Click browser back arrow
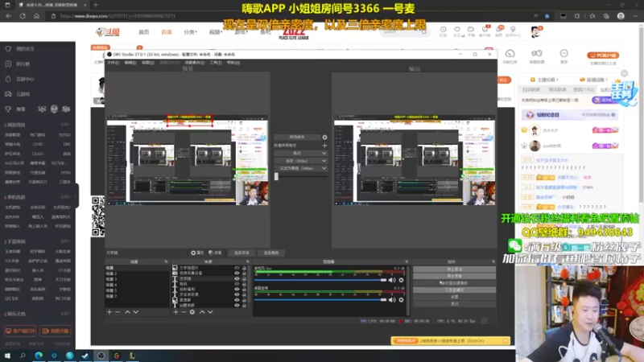This screenshot has height=362, width=644. click(9, 16)
